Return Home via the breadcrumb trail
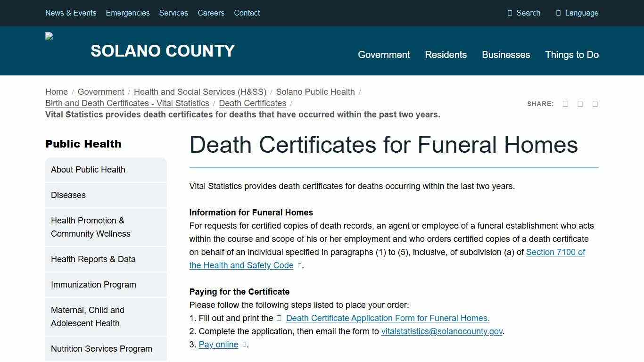Image resolution: width=644 pixels, height=362 pixels. click(56, 92)
